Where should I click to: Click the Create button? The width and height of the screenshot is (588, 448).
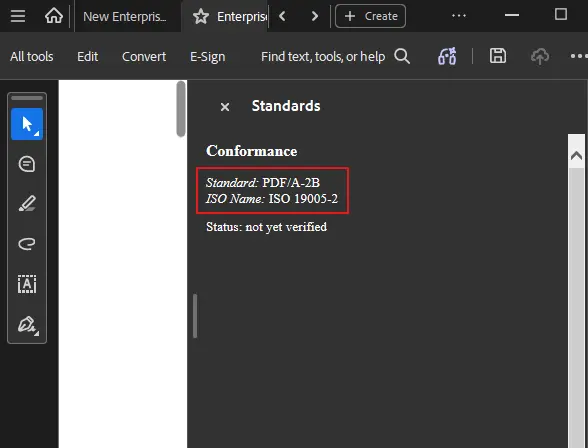(370, 16)
